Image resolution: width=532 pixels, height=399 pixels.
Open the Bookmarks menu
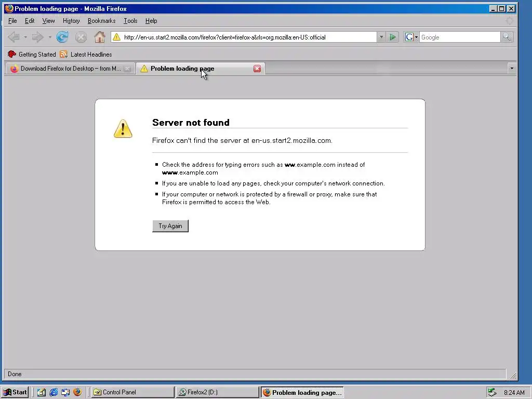pyautogui.click(x=101, y=21)
